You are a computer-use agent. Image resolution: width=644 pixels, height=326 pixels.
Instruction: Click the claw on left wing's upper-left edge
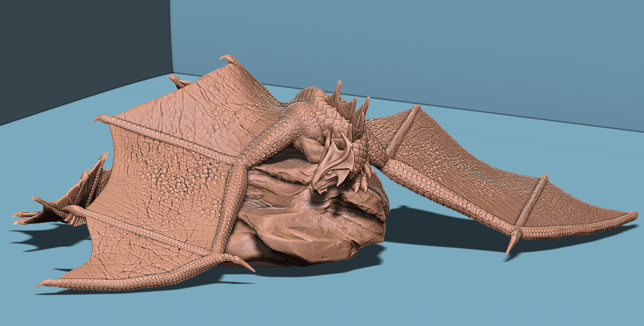(101, 118)
